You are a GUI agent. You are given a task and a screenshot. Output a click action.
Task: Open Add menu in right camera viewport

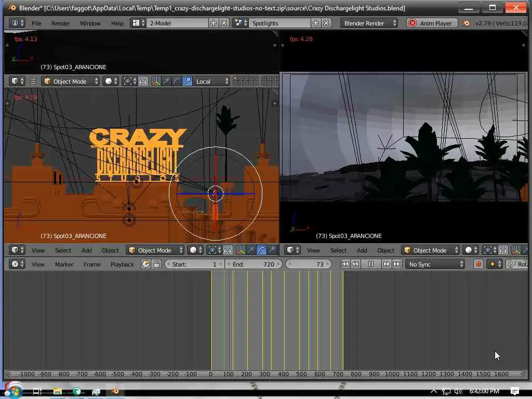362,250
